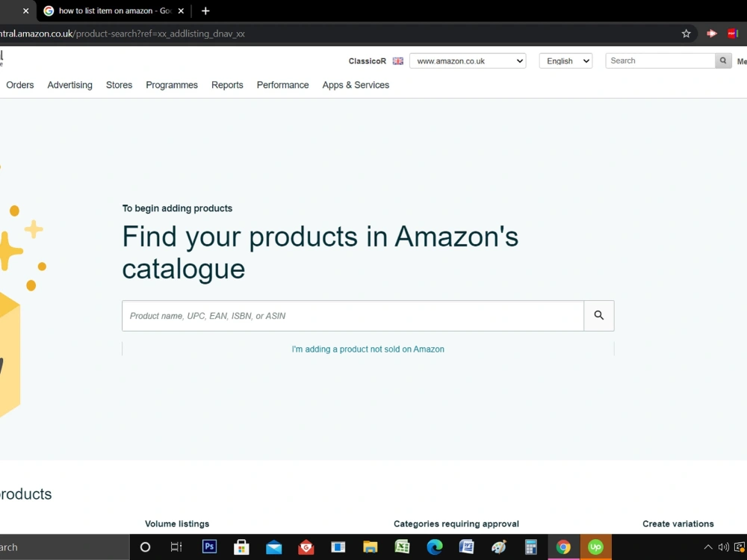
Task: Click 'I'm adding a product not sold on Amazon'
Action: (x=368, y=349)
